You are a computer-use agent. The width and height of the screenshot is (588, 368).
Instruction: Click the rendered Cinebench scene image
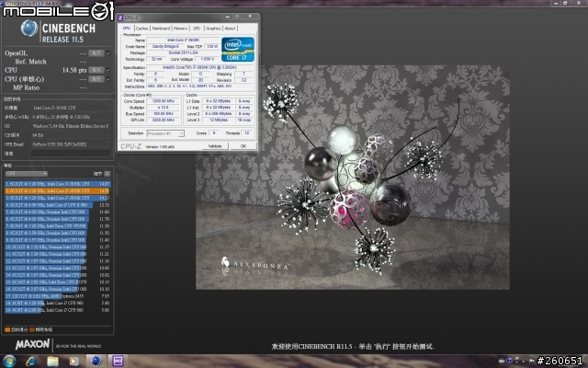[x=353, y=178]
